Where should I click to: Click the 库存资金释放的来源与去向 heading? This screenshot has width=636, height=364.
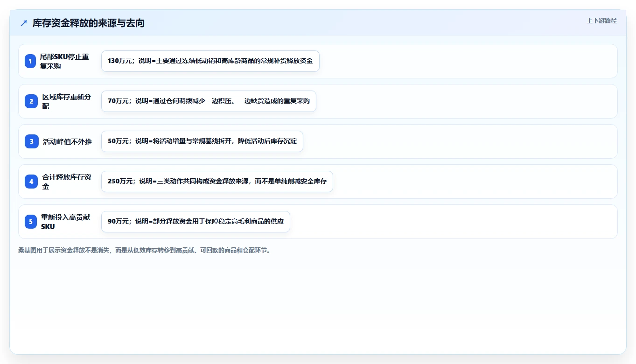coord(89,23)
